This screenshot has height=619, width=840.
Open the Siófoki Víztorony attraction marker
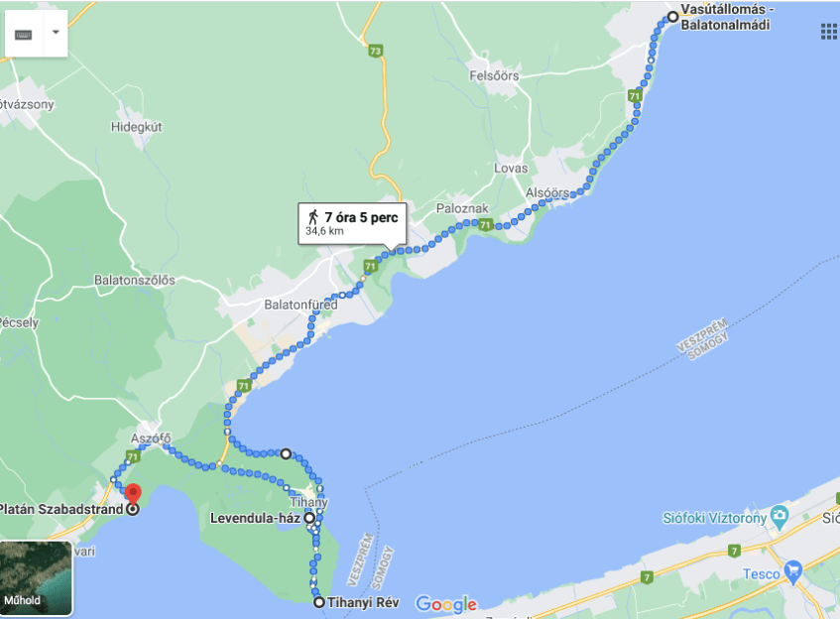pos(780,516)
